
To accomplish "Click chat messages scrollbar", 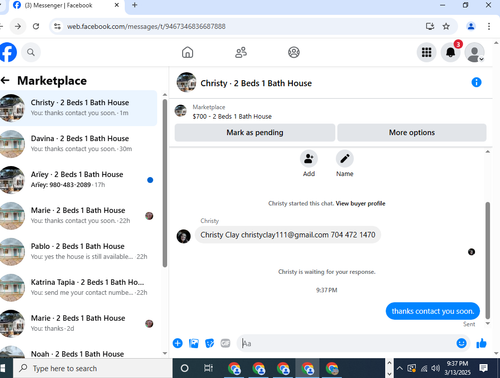I will 488,260.
